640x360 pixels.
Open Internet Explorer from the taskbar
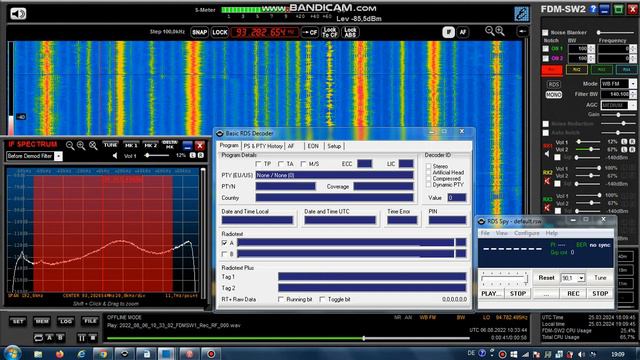click(x=81, y=354)
